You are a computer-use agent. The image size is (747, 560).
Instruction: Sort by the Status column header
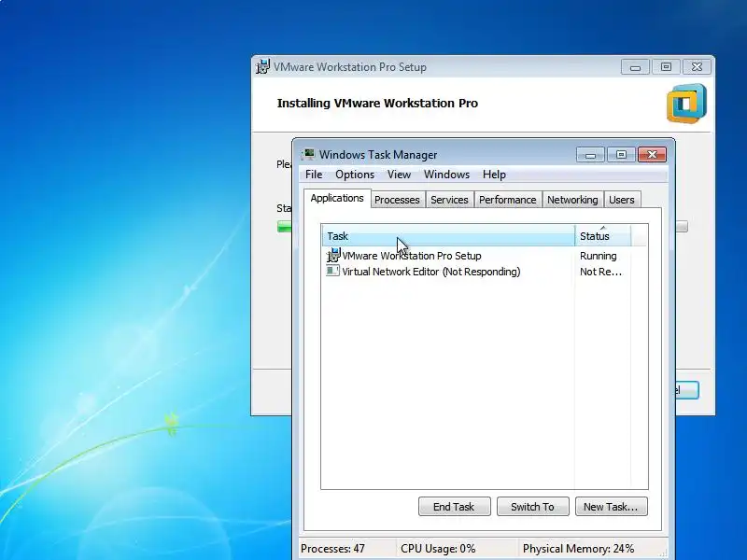[x=603, y=236]
